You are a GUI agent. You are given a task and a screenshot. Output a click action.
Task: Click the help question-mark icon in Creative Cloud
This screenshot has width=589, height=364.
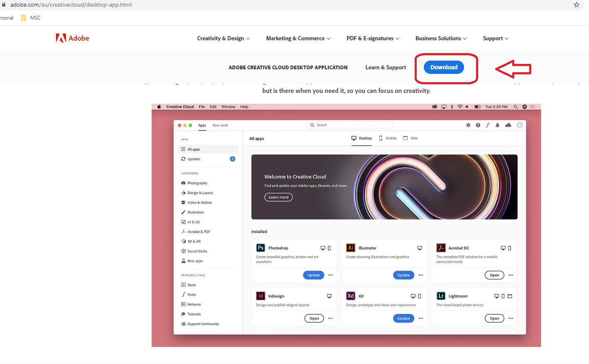pyautogui.click(x=478, y=125)
